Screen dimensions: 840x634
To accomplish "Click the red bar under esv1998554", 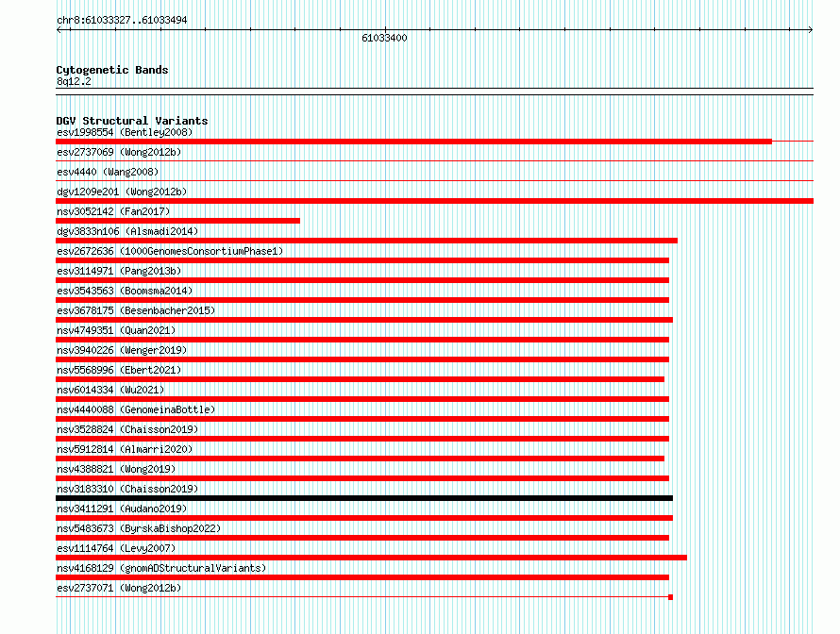I will [413, 142].
